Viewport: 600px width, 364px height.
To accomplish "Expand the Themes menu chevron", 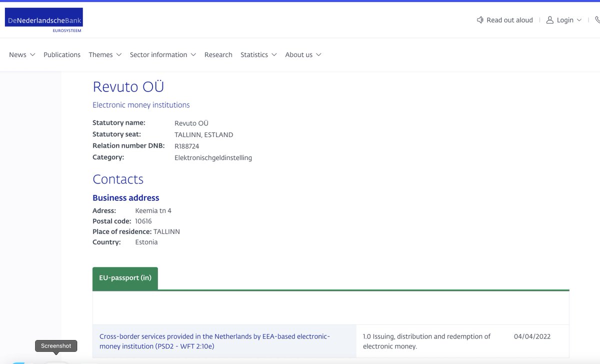I will point(119,54).
